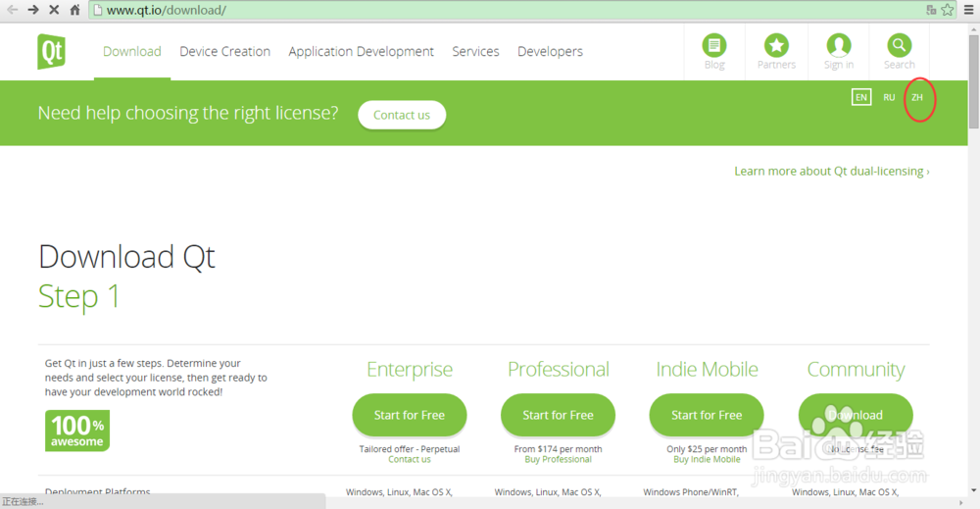This screenshot has height=509, width=980.
Task: Click the 100% awesome badge
Action: click(77, 431)
